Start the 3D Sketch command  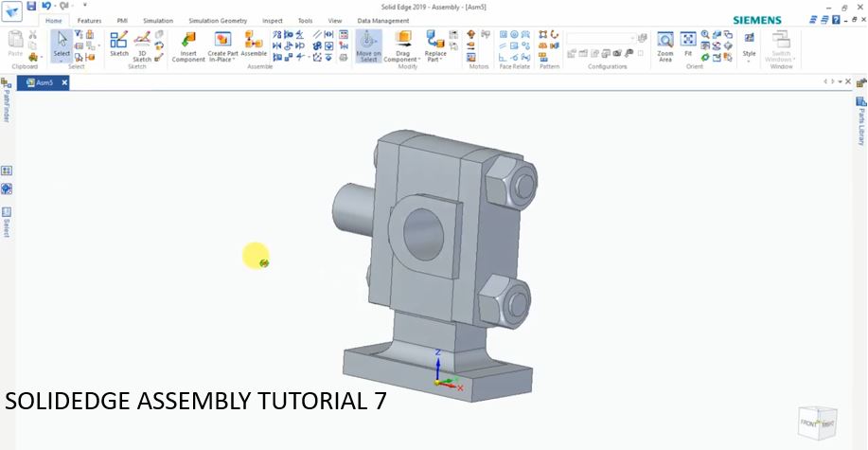coord(142,46)
